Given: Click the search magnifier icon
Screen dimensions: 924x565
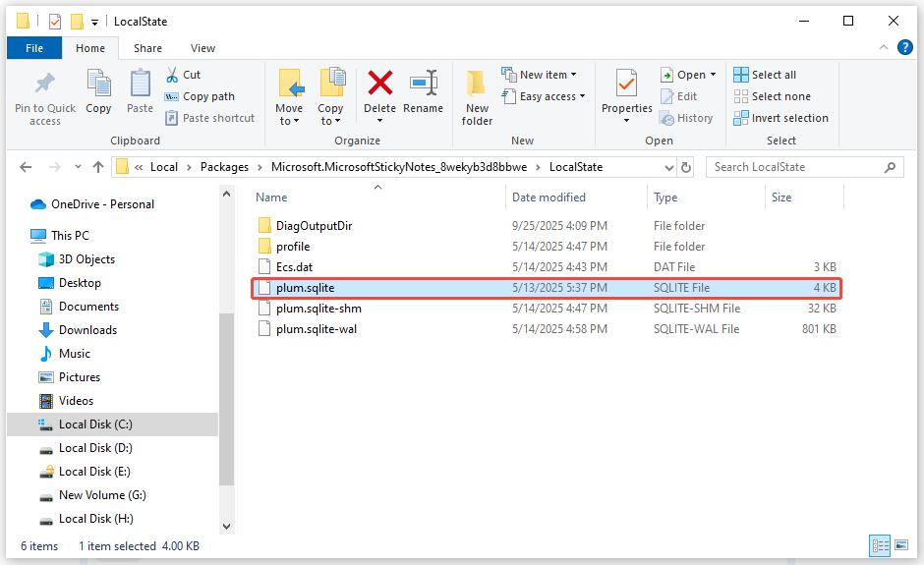Looking at the screenshot, I should [x=890, y=167].
